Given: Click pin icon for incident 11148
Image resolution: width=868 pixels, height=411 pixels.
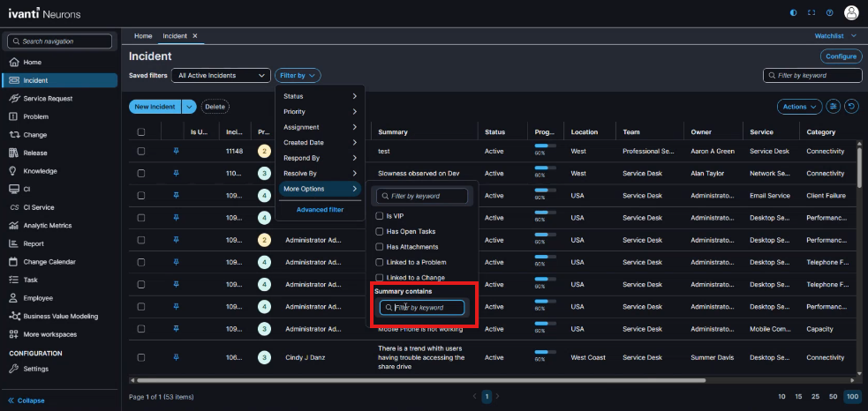Looking at the screenshot, I should coord(175,151).
